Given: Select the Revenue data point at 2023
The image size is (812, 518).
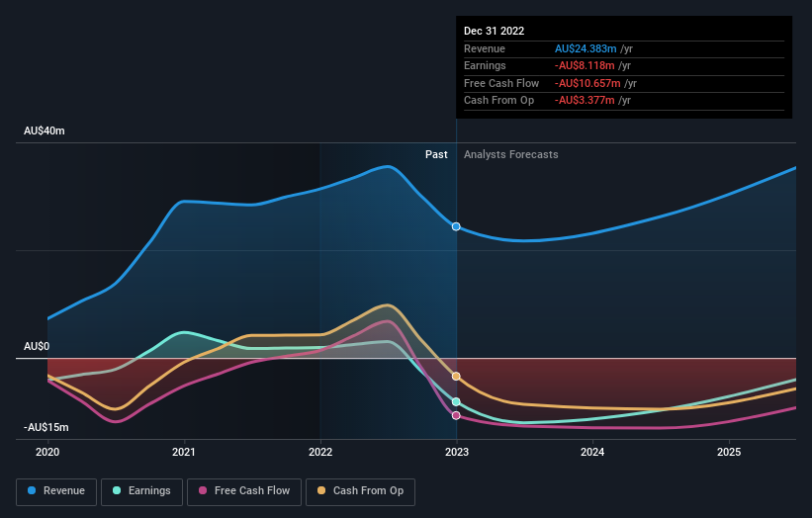Looking at the screenshot, I should tap(456, 226).
